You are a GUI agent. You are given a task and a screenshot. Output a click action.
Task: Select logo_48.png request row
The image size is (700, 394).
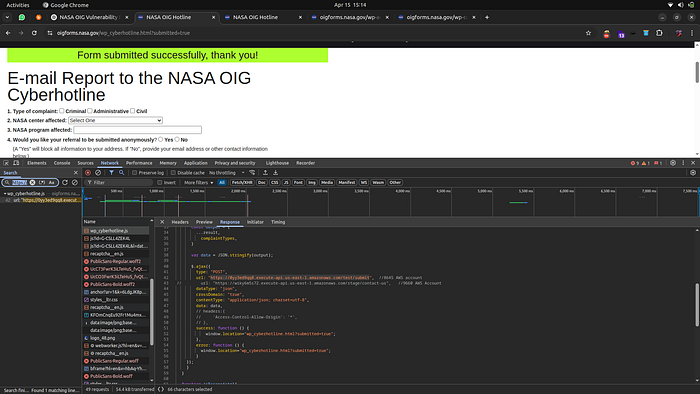(x=116, y=338)
